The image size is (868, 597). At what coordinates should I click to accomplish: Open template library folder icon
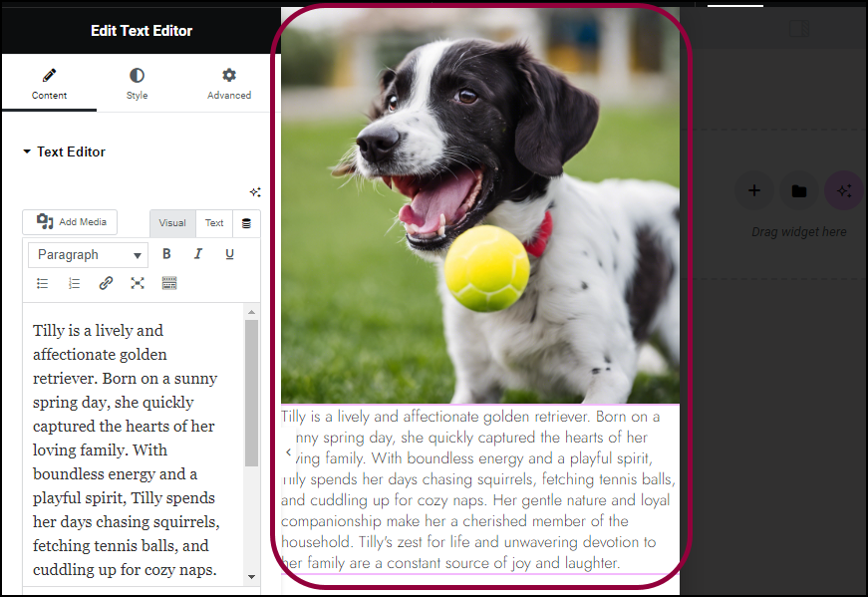tap(799, 191)
